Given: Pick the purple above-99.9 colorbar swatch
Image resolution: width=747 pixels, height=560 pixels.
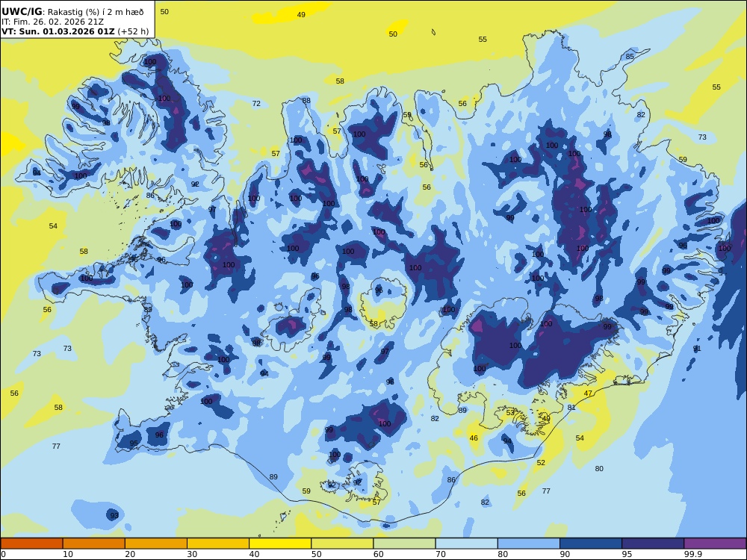Looking at the screenshot, I should 715,544.
